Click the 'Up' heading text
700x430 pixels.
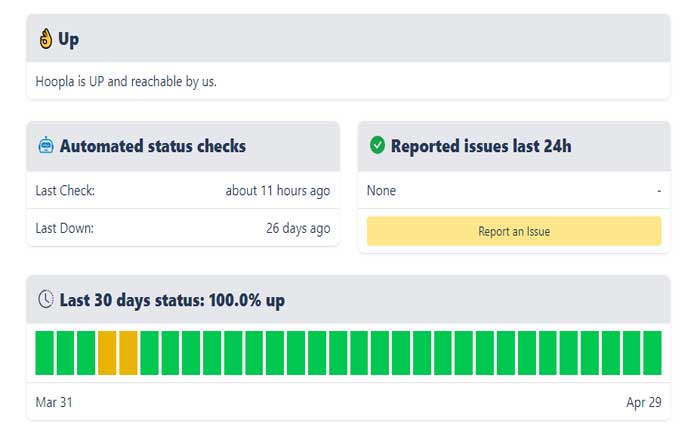click(68, 39)
